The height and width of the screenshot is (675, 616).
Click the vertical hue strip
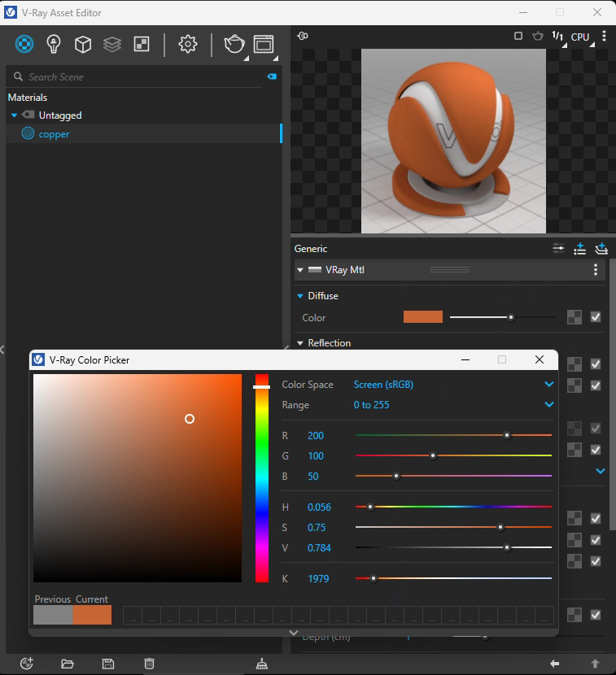pyautogui.click(x=262, y=478)
